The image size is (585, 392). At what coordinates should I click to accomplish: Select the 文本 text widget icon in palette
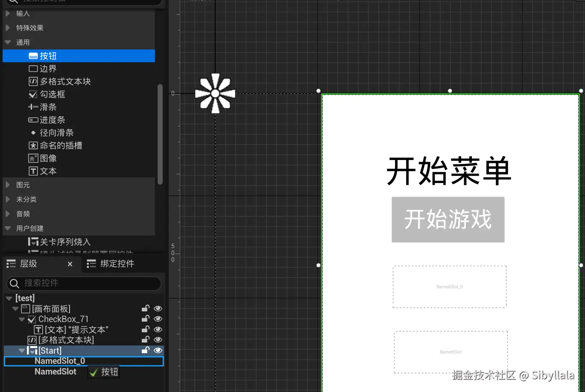click(x=33, y=171)
